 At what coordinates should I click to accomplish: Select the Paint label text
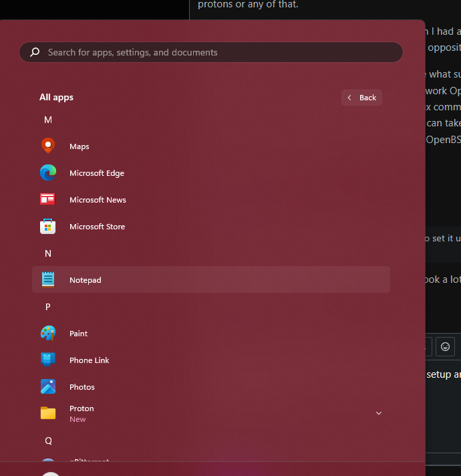click(79, 334)
